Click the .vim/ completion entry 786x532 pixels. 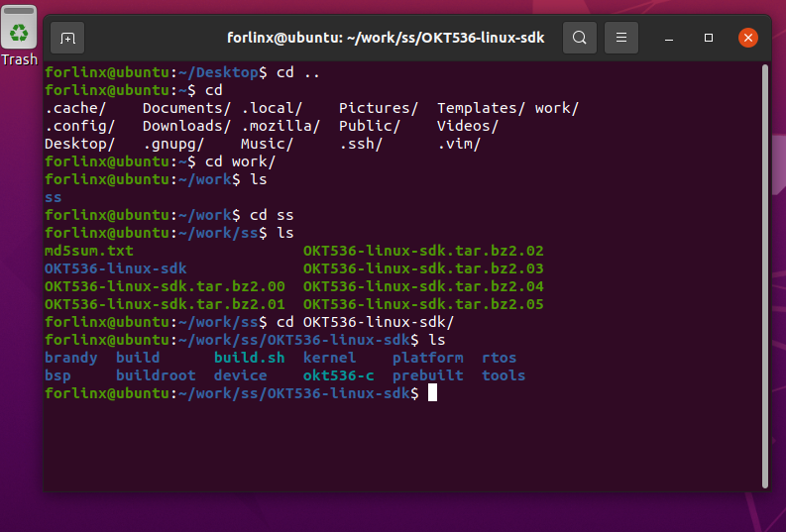point(459,144)
